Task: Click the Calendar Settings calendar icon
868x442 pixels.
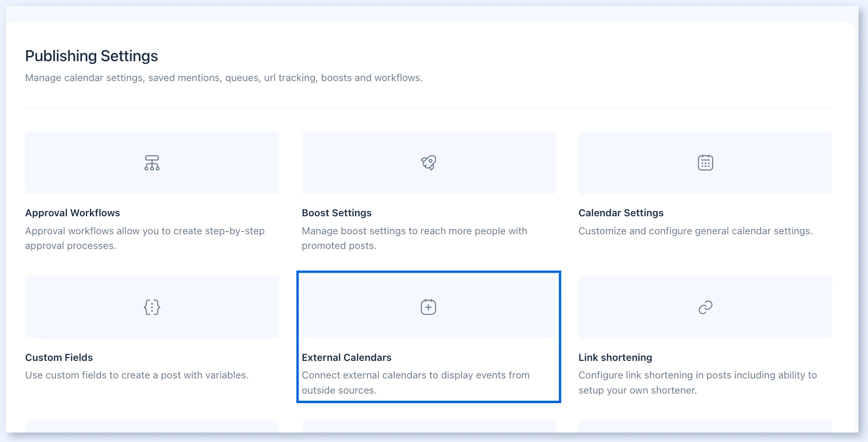Action: click(705, 163)
